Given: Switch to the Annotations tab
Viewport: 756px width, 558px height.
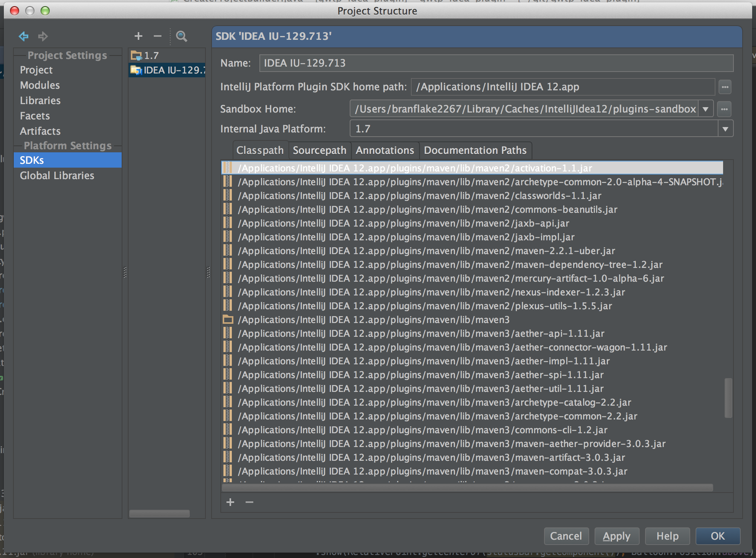Looking at the screenshot, I should [x=385, y=150].
